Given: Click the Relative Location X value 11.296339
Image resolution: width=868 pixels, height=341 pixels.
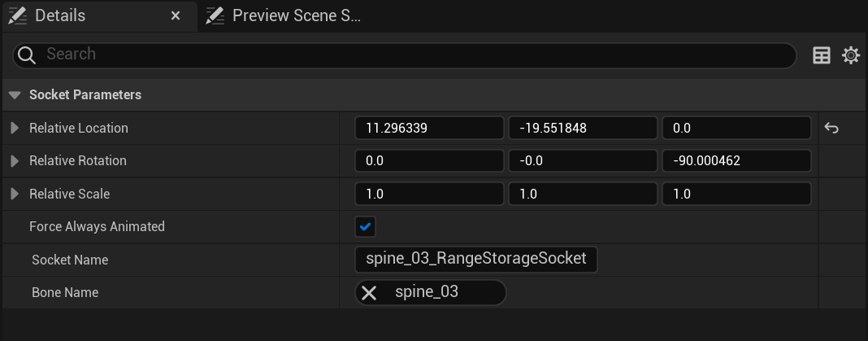Looking at the screenshot, I should coord(429,128).
